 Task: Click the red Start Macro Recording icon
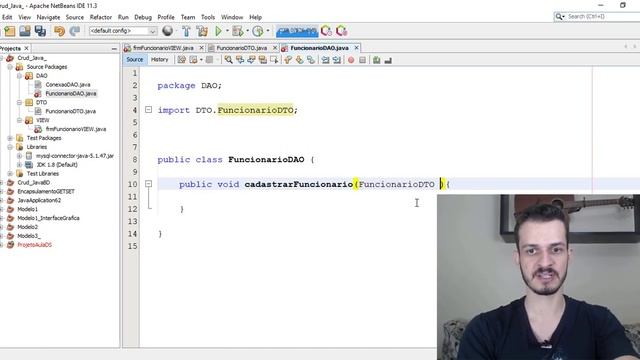tap(351, 60)
